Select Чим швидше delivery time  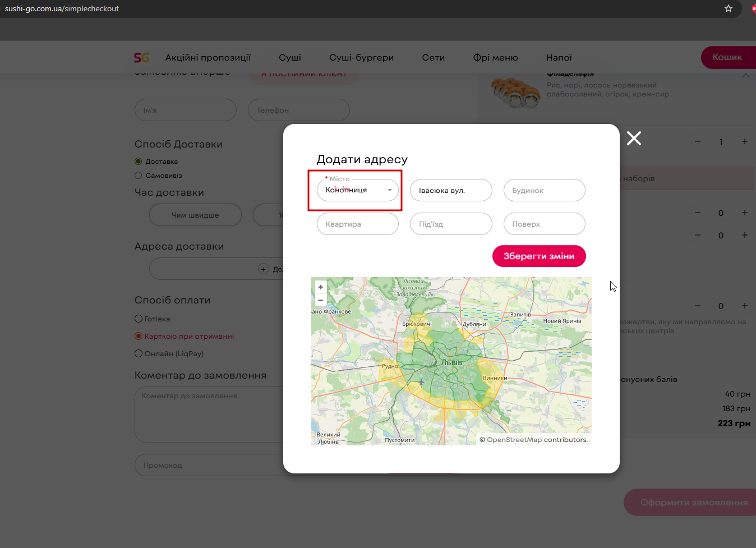[195, 215]
